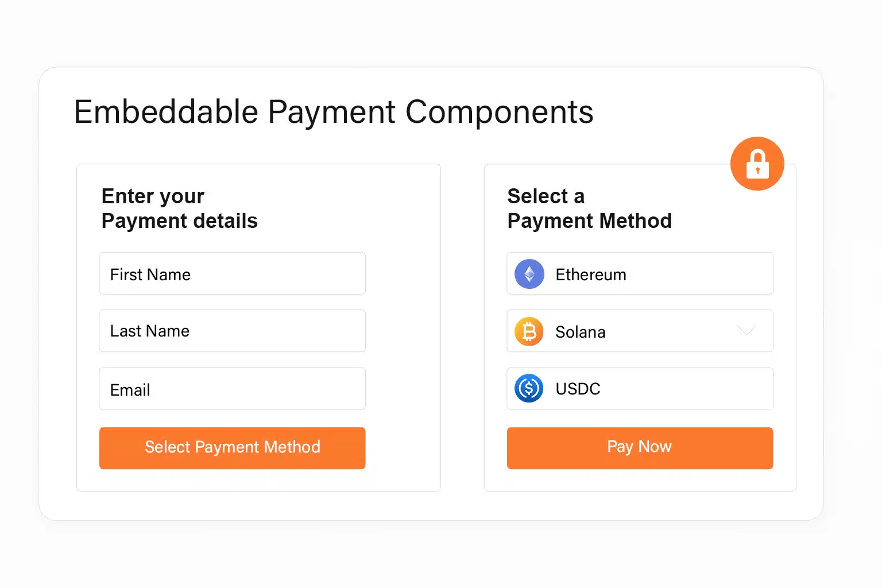Viewport: 882px width, 588px height.
Task: Click the orange Bitcoin-style icon beside Solana
Action: pos(529,331)
